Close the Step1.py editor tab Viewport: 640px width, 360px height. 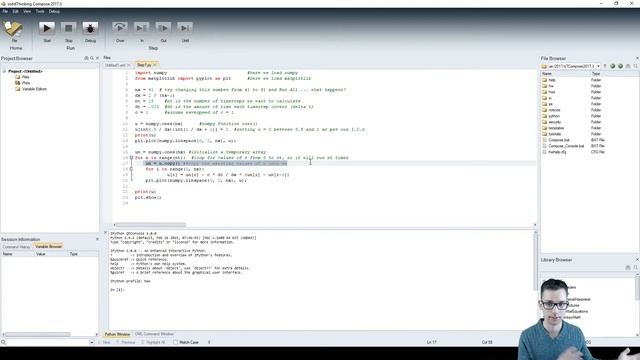pos(155,65)
